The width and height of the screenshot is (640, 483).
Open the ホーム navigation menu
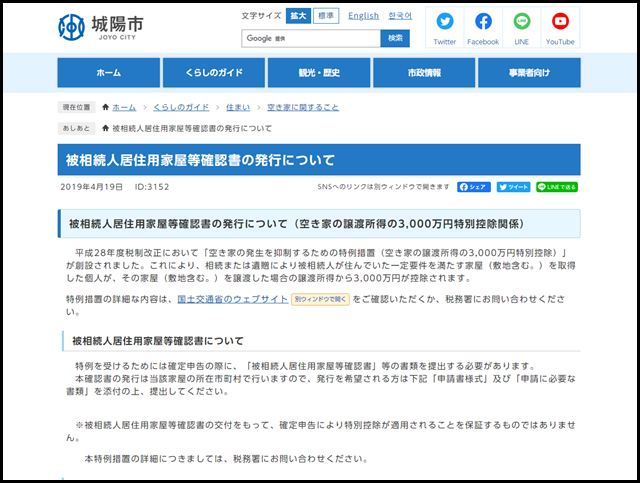point(109,73)
